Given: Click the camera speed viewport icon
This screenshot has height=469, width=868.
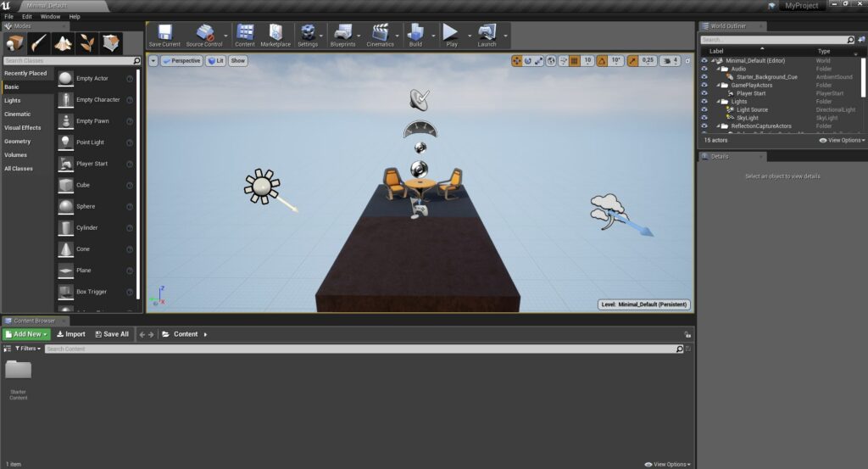Looking at the screenshot, I should 670,61.
